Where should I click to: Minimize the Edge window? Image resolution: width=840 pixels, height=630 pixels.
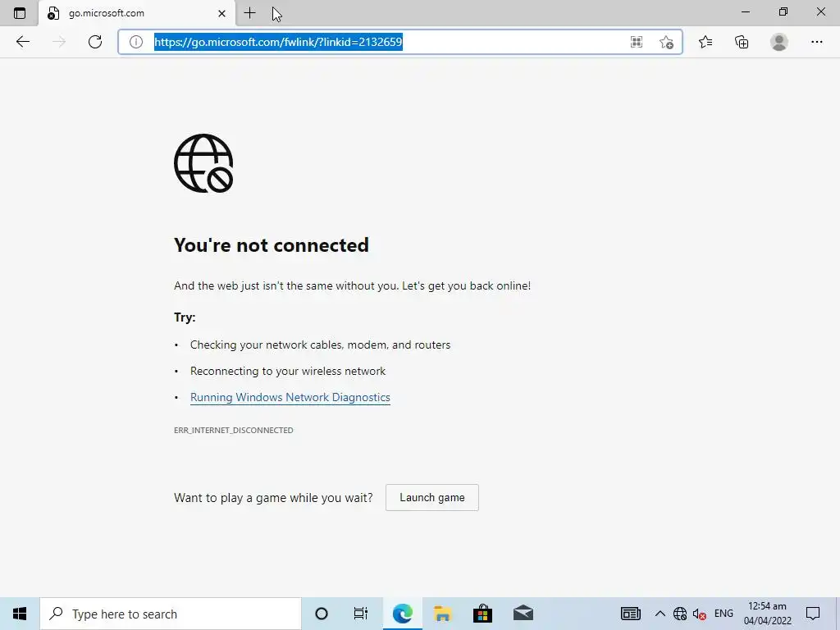746,11
